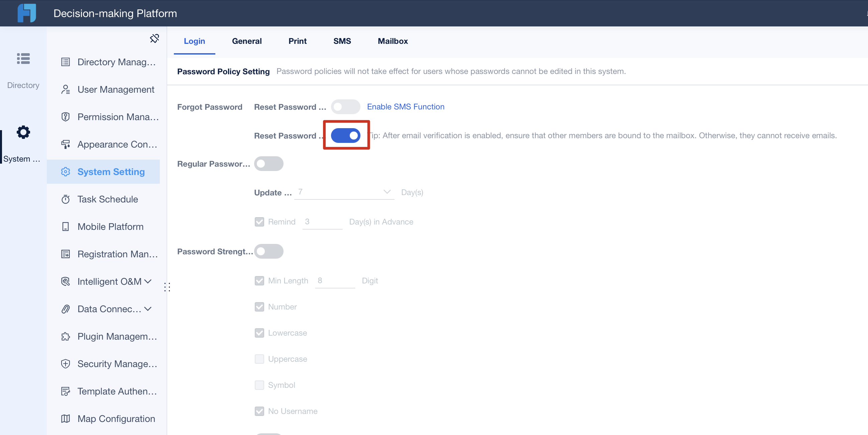
Task: Select the Login tab
Action: tap(194, 41)
